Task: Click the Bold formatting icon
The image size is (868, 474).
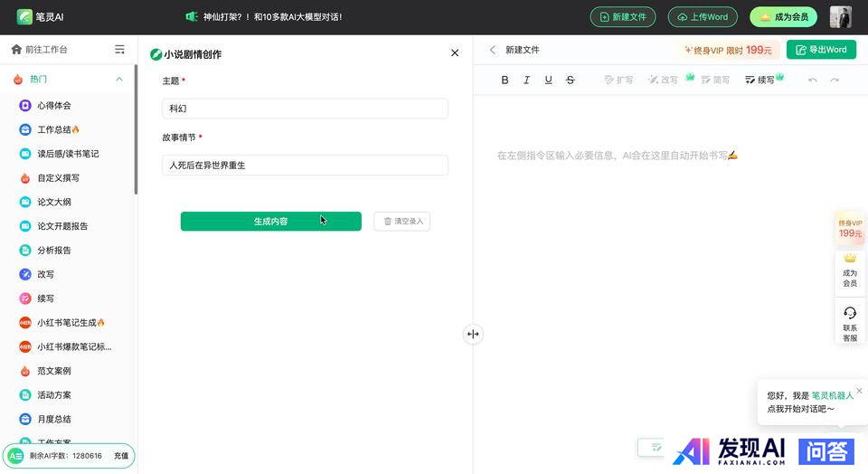Action: [x=505, y=81]
